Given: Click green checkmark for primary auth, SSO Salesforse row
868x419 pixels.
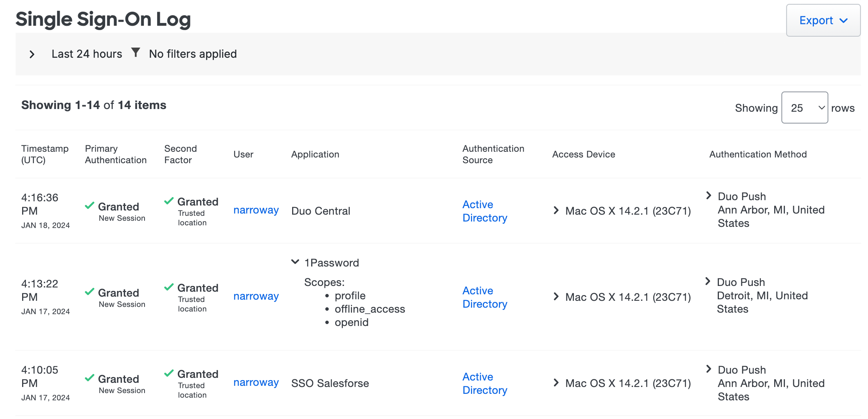Looking at the screenshot, I should (x=90, y=378).
